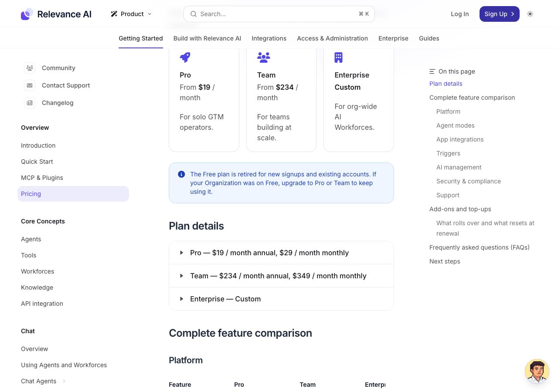The image size is (558, 392).
Task: Switch to the Getting Started tab
Action: 141,38
